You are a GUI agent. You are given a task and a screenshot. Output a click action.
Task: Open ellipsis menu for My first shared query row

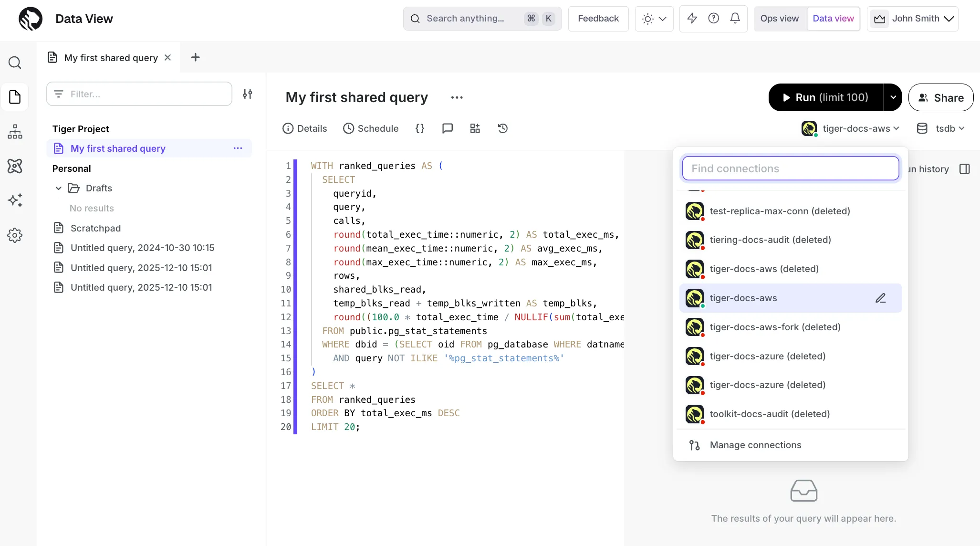tap(238, 148)
